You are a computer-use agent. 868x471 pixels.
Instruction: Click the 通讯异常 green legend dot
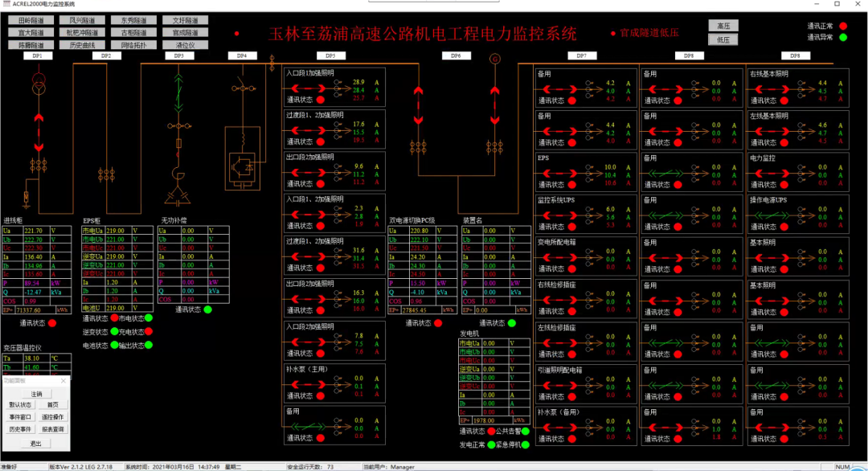point(843,38)
